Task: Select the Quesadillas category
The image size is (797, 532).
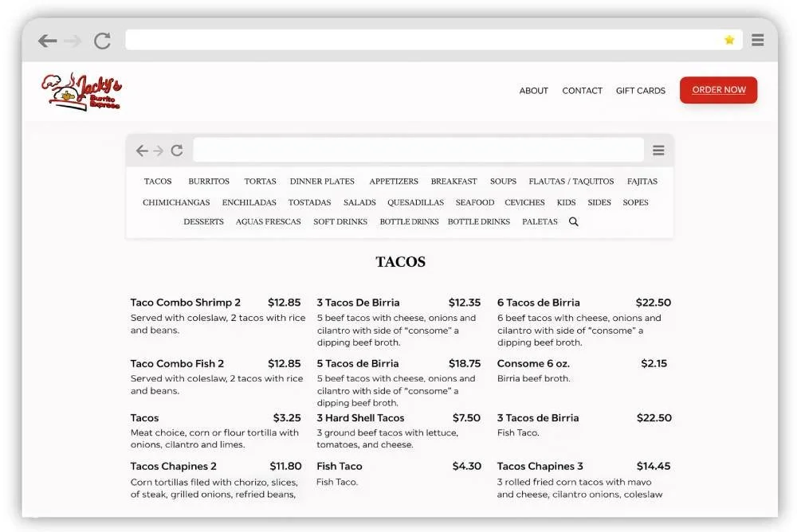Action: point(416,202)
